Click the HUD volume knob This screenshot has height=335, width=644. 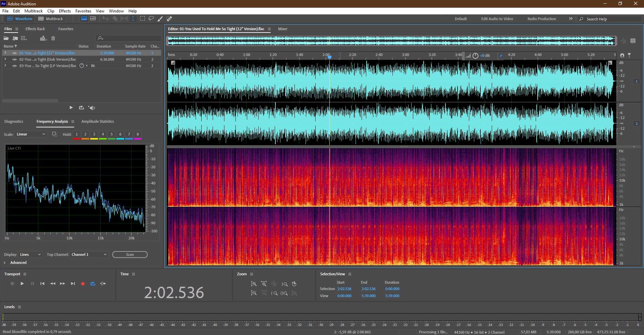(x=475, y=56)
